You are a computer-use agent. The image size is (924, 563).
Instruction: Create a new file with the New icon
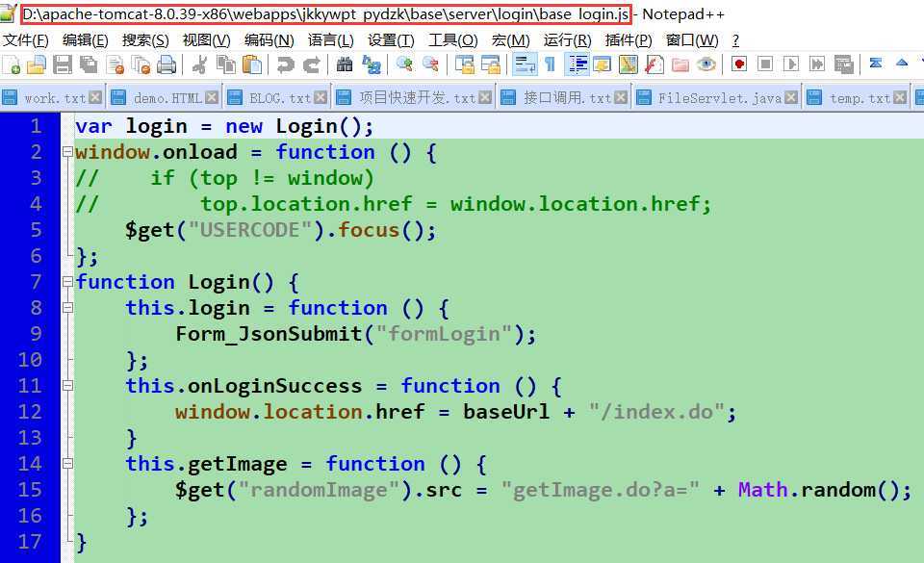pyautogui.click(x=12, y=64)
